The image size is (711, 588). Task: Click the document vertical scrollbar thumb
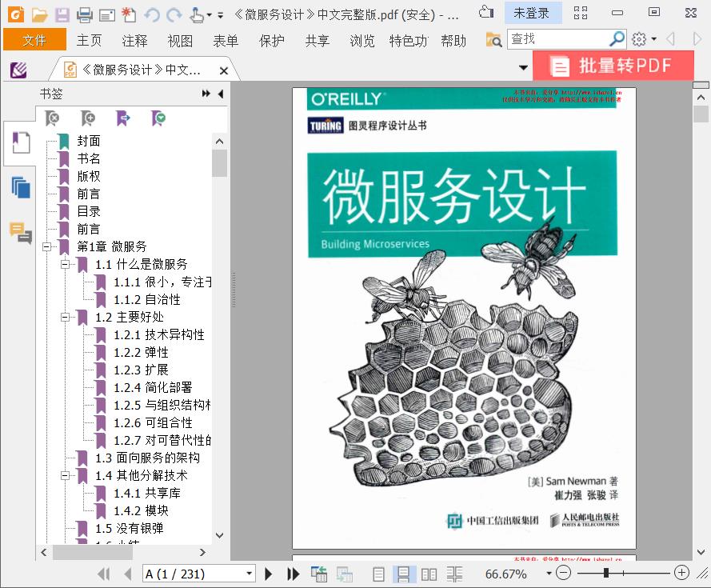701,114
